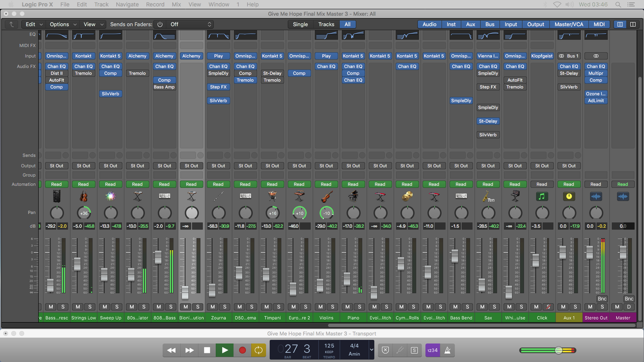The width and height of the screenshot is (644, 362).
Task: Click the Piano channel instrument icon
Action: (353, 197)
